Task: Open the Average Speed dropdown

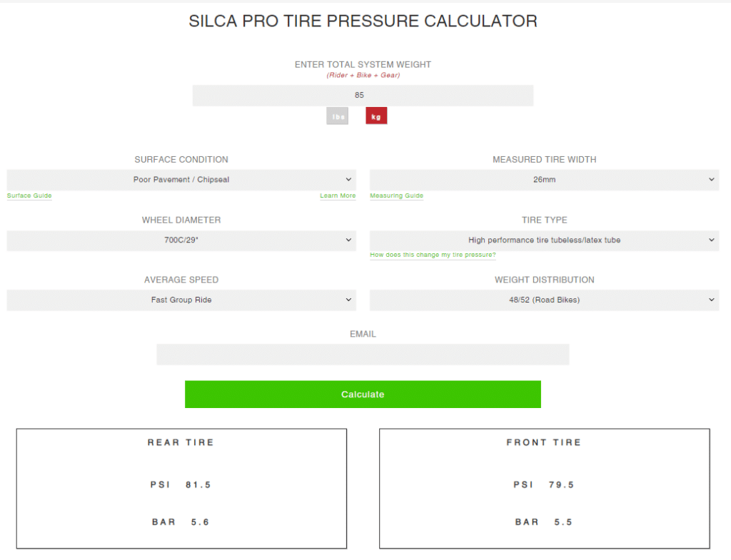Action: [181, 300]
